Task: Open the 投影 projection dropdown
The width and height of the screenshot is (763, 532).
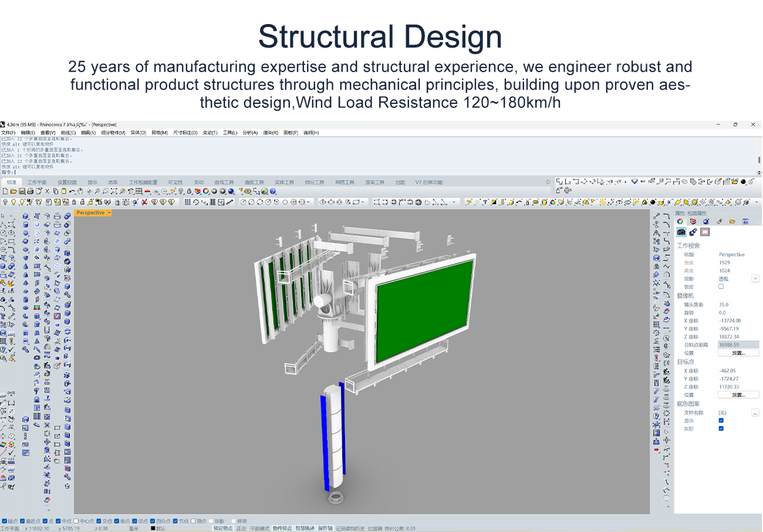Action: pyautogui.click(x=755, y=279)
